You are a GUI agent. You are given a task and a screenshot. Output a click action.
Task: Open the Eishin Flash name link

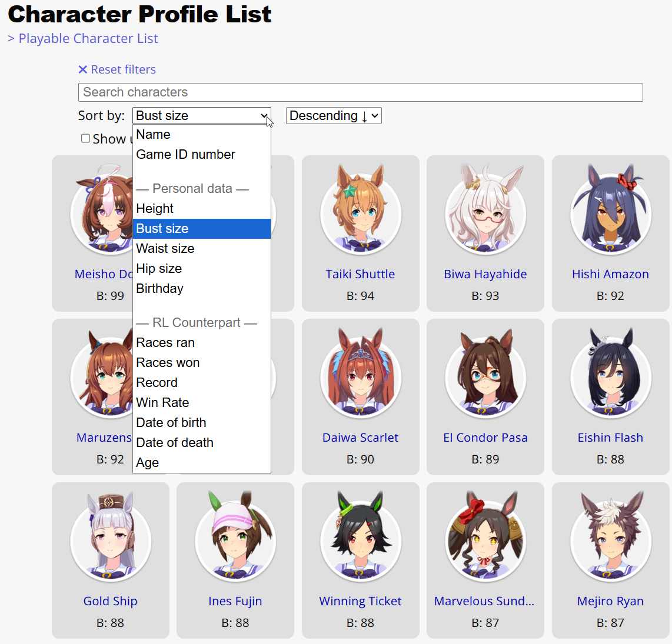(611, 438)
